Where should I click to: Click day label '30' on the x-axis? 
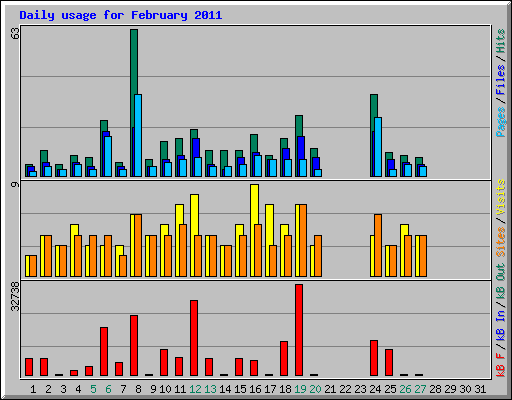[465, 389]
